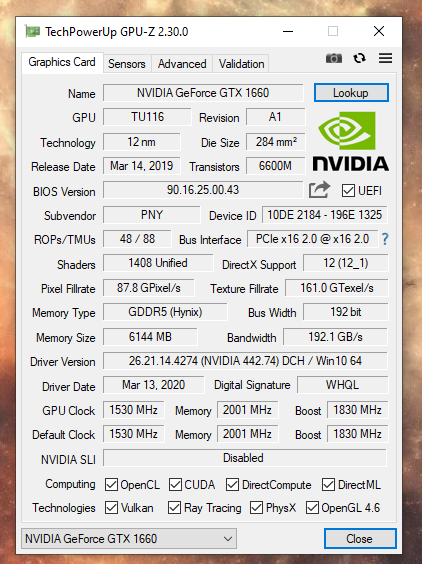Click the GPU Clock field 1530 MHz
Image resolution: width=422 pixels, height=564 pixels.
[x=133, y=410]
